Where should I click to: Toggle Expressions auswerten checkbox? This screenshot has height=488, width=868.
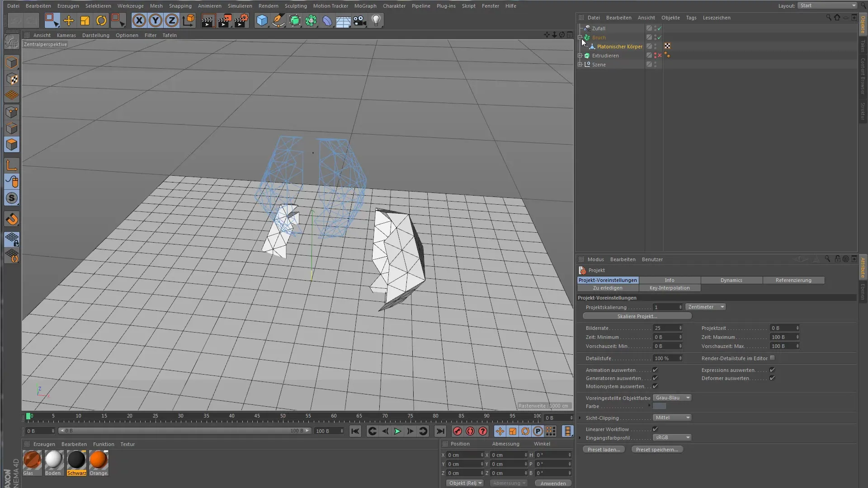click(x=772, y=370)
